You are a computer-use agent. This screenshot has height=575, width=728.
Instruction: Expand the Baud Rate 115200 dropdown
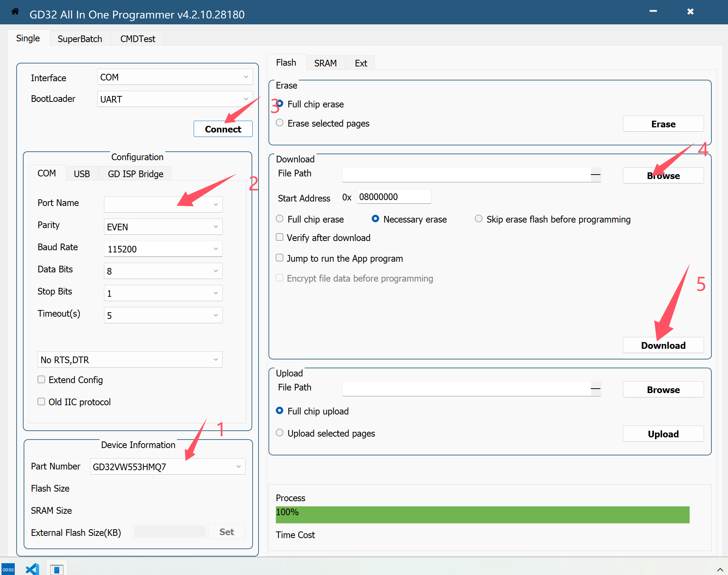point(216,249)
